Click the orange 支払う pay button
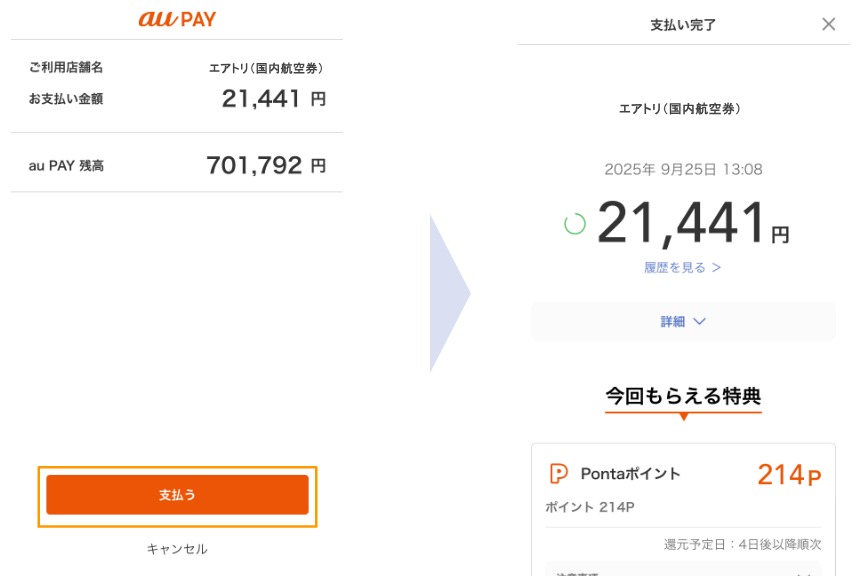This screenshot has height=582, width=860. click(177, 495)
